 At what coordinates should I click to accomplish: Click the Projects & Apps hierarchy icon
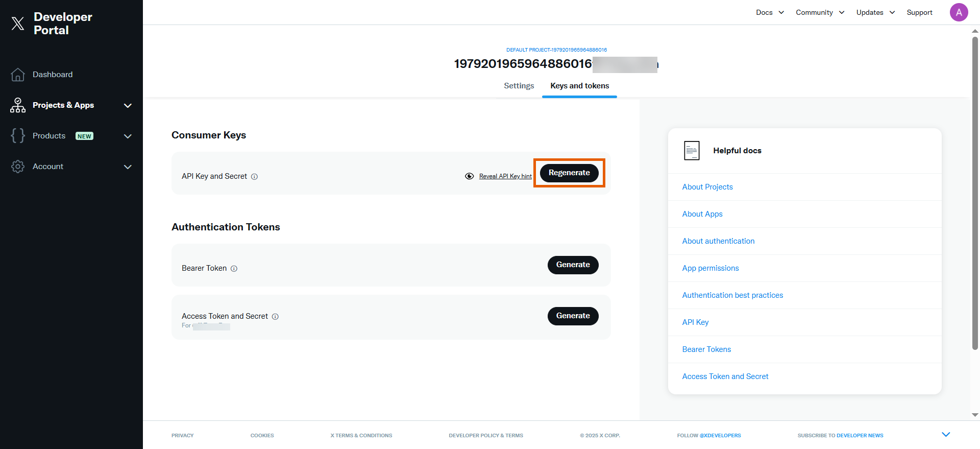click(x=18, y=105)
